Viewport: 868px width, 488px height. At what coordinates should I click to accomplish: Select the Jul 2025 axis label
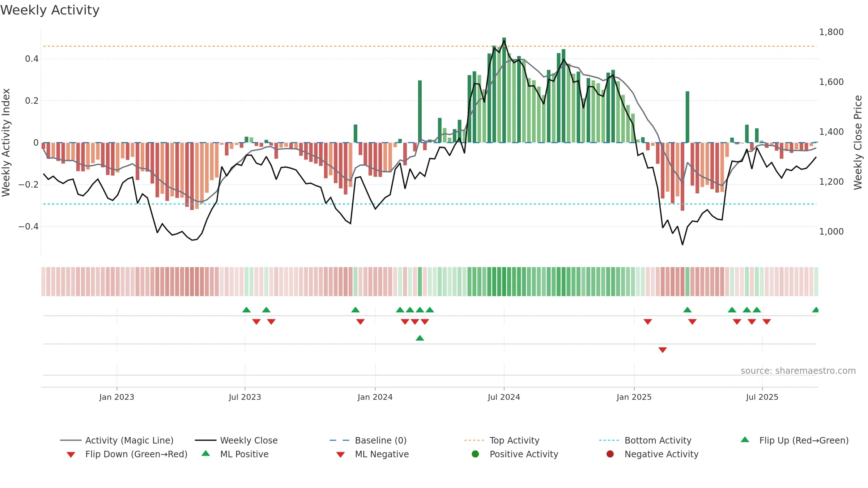tap(762, 397)
